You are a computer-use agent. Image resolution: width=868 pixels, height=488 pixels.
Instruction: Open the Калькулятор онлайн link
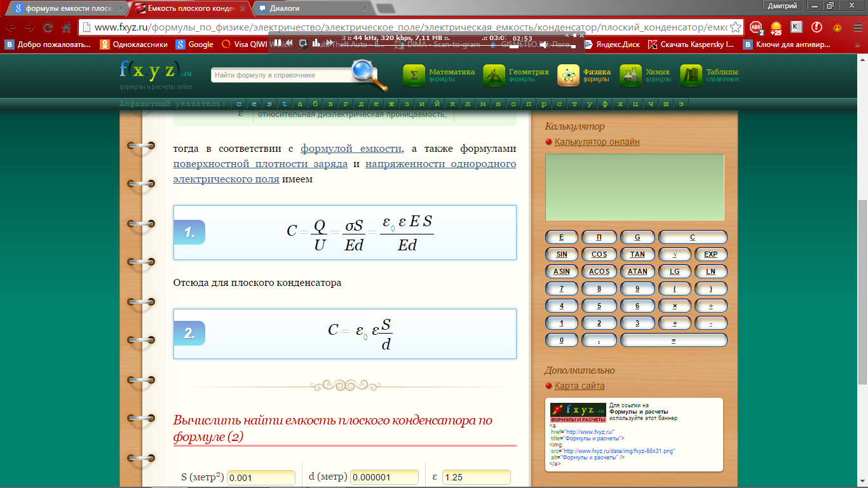tap(597, 142)
